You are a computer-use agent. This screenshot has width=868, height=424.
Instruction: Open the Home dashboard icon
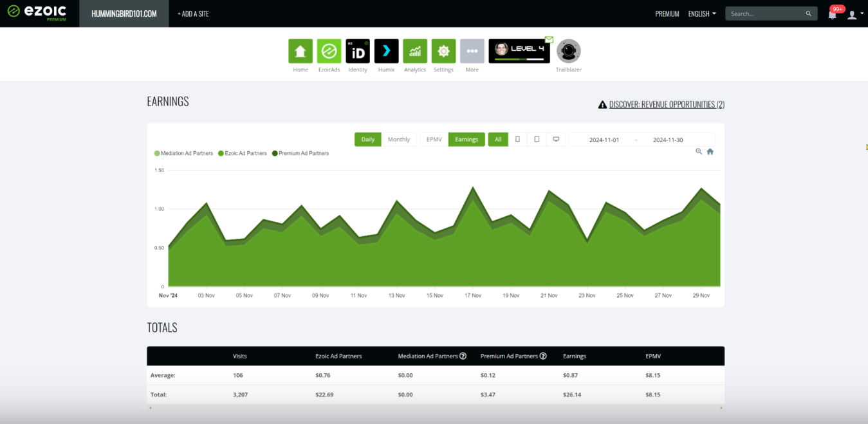[x=300, y=51]
